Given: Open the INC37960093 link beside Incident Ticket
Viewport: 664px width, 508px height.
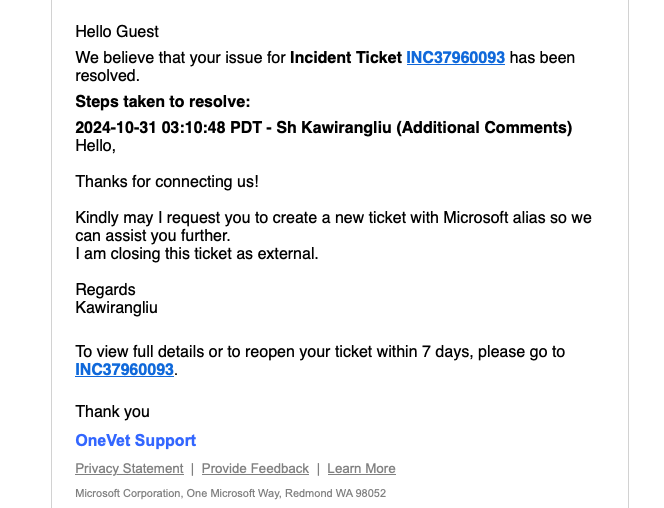Looking at the screenshot, I should click(x=455, y=58).
